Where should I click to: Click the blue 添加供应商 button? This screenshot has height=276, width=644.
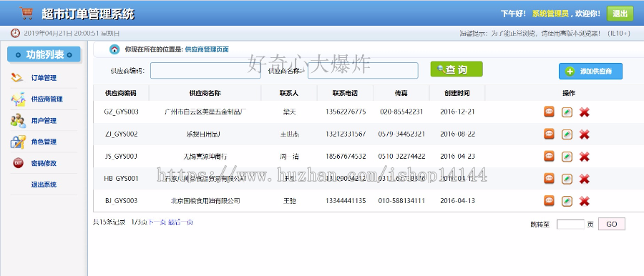click(x=590, y=71)
